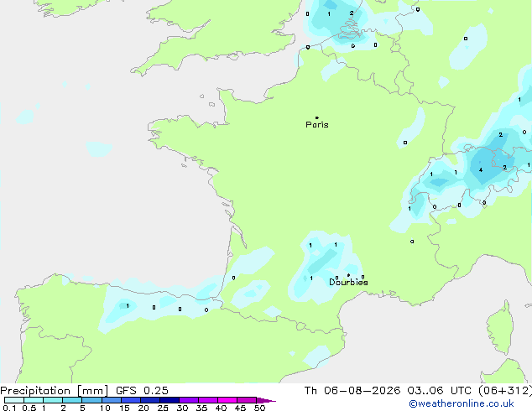Pick the purple swatch between 30 and 35
The image size is (532, 411).
pos(189,400)
